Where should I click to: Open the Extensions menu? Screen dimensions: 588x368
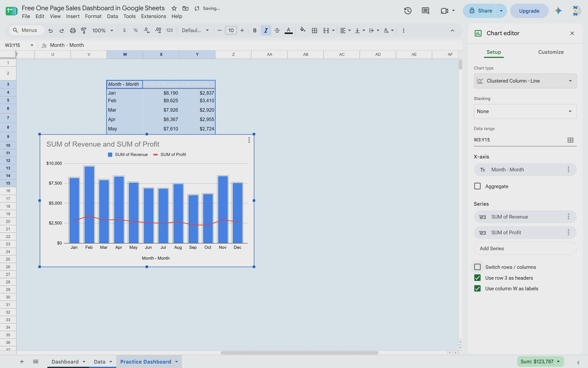click(x=153, y=16)
